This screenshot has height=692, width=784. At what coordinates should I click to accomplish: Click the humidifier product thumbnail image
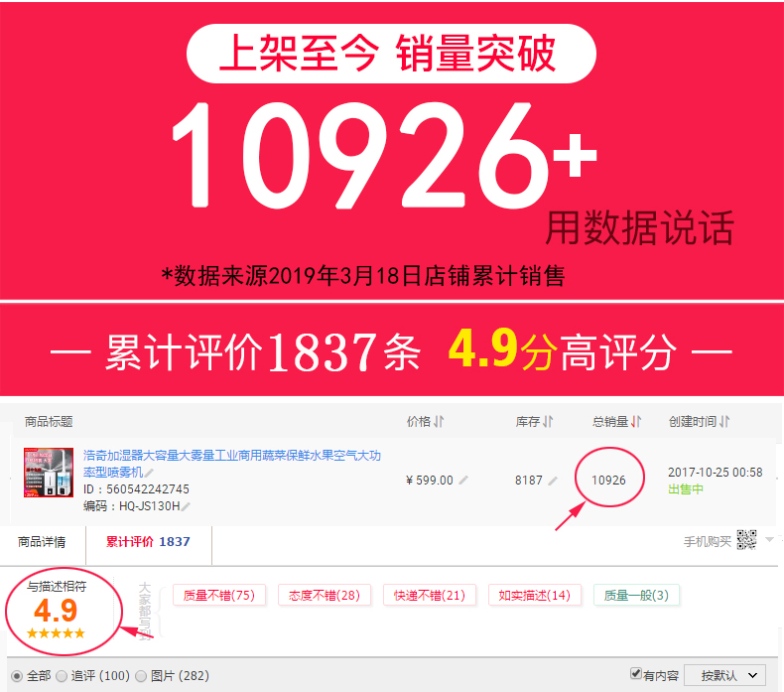tap(49, 473)
